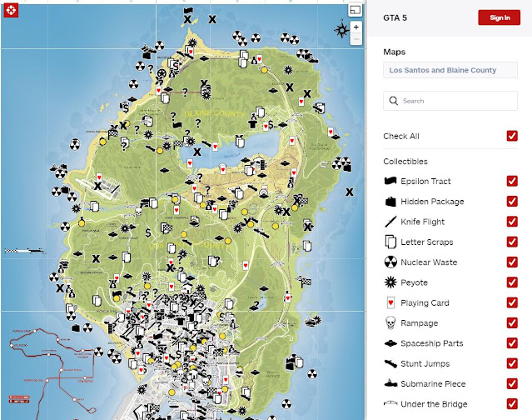This screenshot has height=420, width=532.
Task: Uncheck the Nuclear Waste checkbox
Action: tap(512, 262)
